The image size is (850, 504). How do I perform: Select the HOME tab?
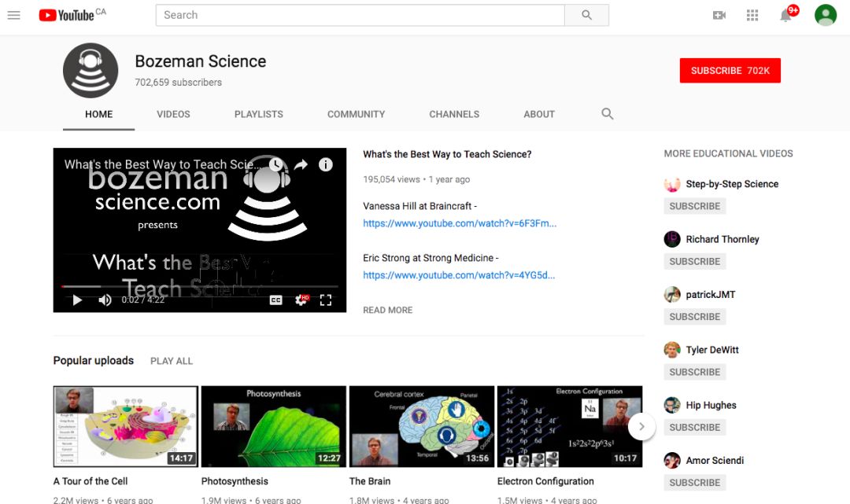coord(98,114)
